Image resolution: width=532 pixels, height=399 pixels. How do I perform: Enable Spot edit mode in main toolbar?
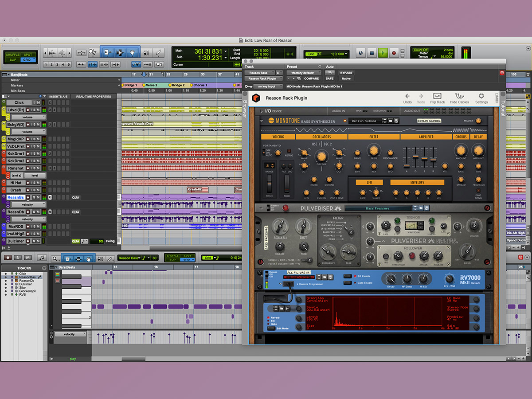click(27, 55)
